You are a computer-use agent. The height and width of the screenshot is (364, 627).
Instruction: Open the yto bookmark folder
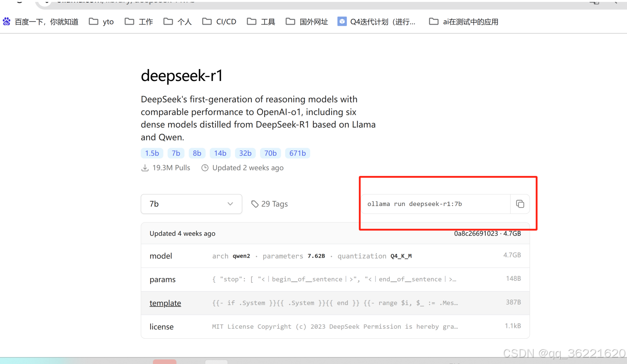(x=101, y=22)
